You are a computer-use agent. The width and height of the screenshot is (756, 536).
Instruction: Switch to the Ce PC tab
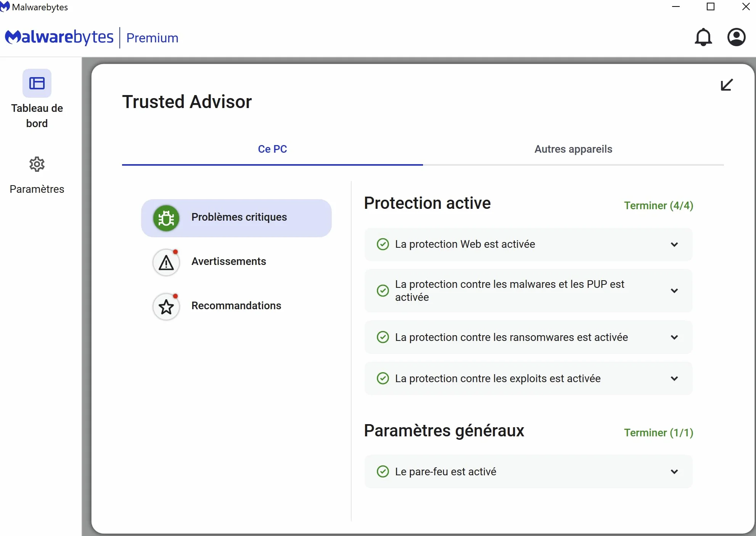(x=272, y=149)
